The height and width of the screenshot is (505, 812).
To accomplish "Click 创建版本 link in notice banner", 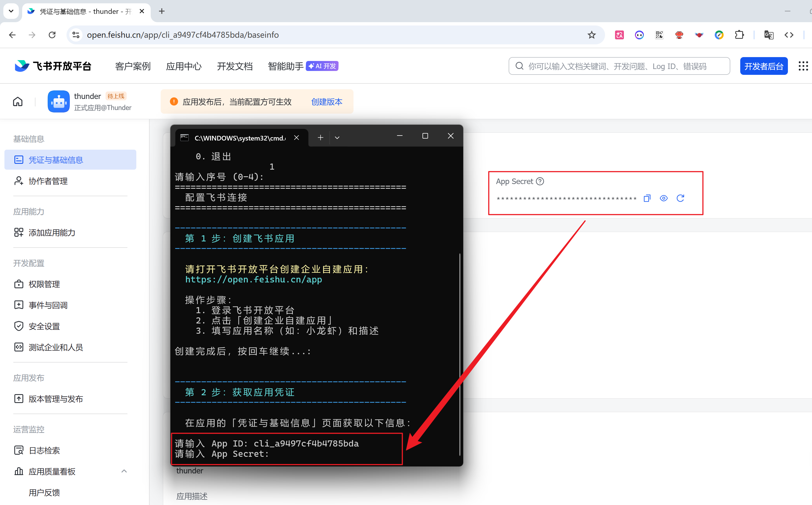I will [326, 102].
